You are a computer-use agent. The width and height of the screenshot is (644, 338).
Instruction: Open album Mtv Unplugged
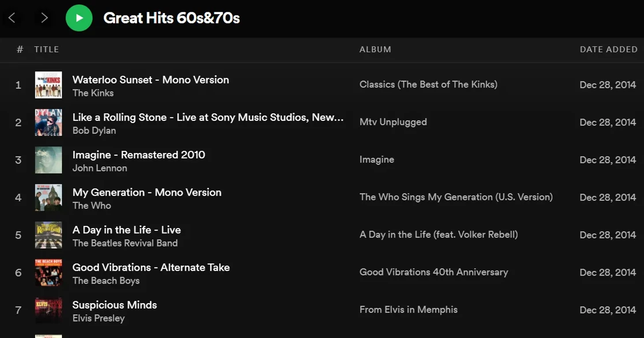(393, 122)
